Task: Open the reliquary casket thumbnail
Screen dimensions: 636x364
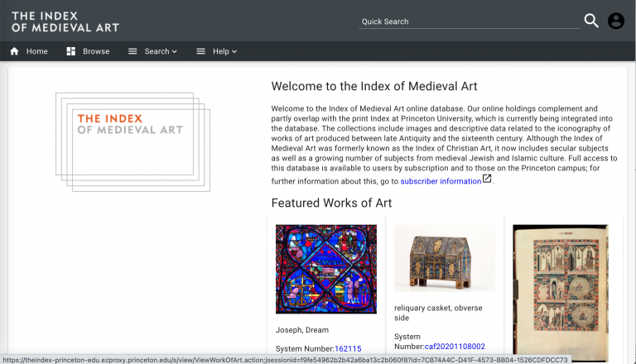Action: [445, 258]
